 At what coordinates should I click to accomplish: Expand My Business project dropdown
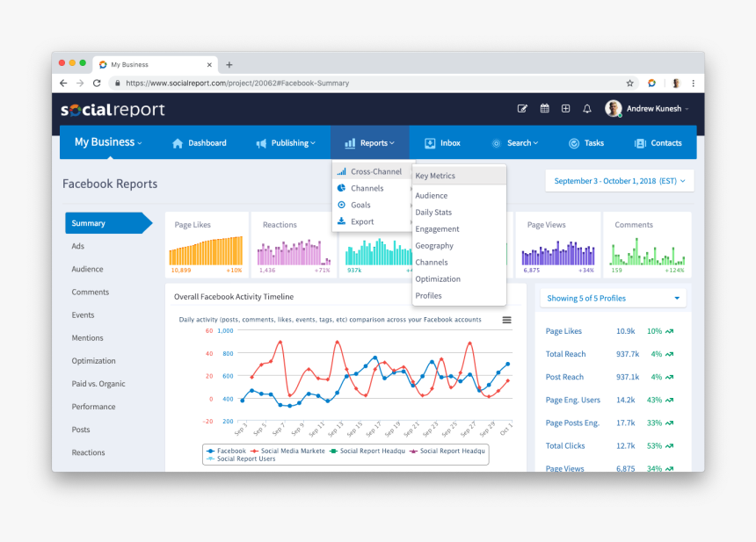click(108, 142)
